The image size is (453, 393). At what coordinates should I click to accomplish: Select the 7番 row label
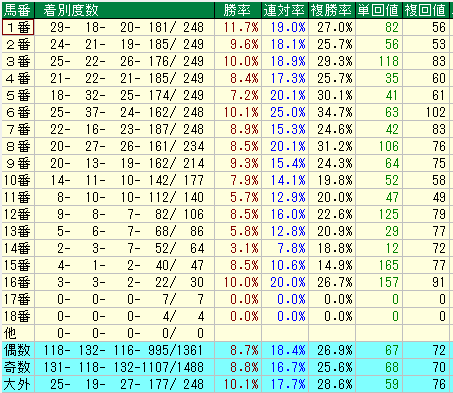pyautogui.click(x=18, y=129)
